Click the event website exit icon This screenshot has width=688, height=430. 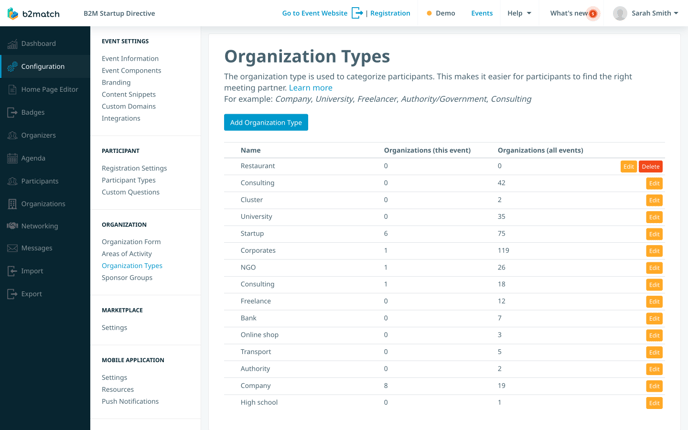(x=357, y=13)
